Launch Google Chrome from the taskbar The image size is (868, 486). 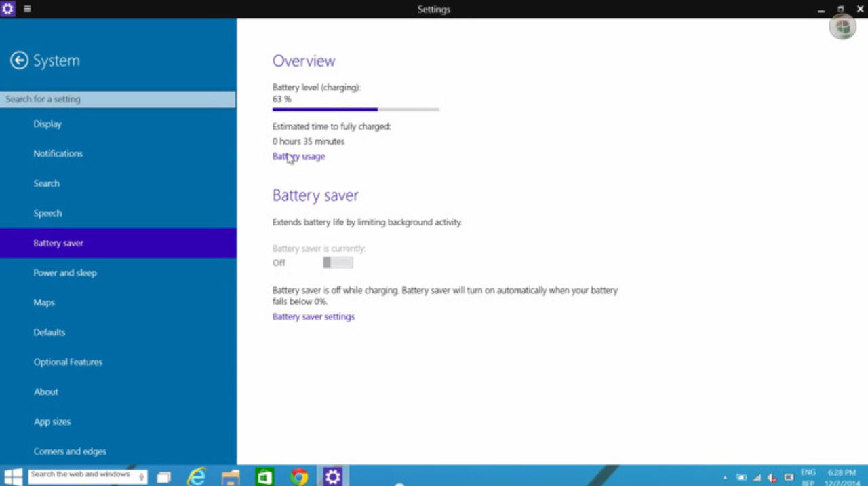298,476
